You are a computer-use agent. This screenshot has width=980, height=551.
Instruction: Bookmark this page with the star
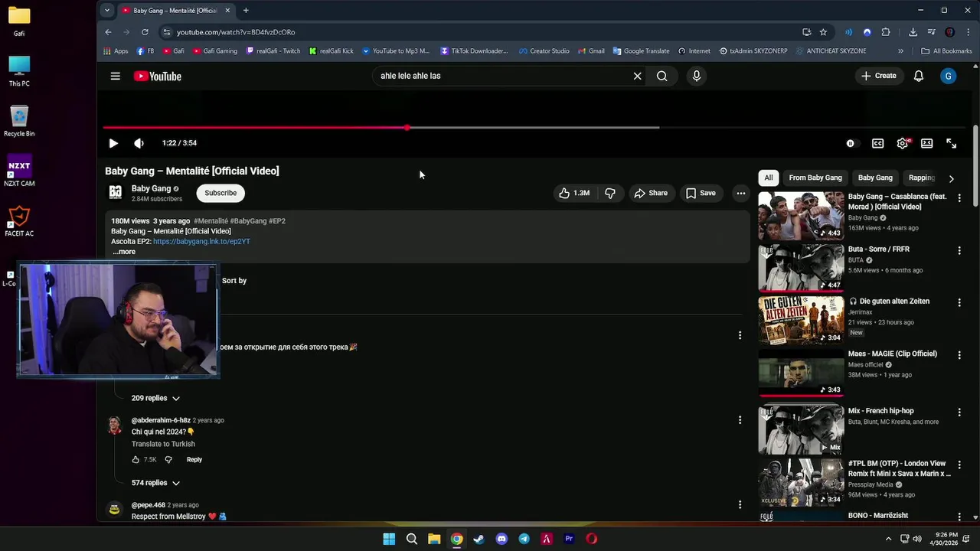click(823, 32)
